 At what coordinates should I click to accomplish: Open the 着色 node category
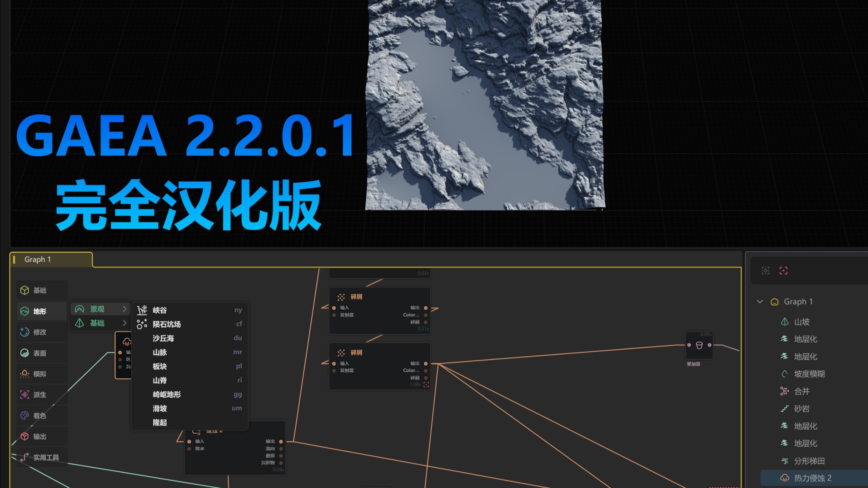point(42,415)
